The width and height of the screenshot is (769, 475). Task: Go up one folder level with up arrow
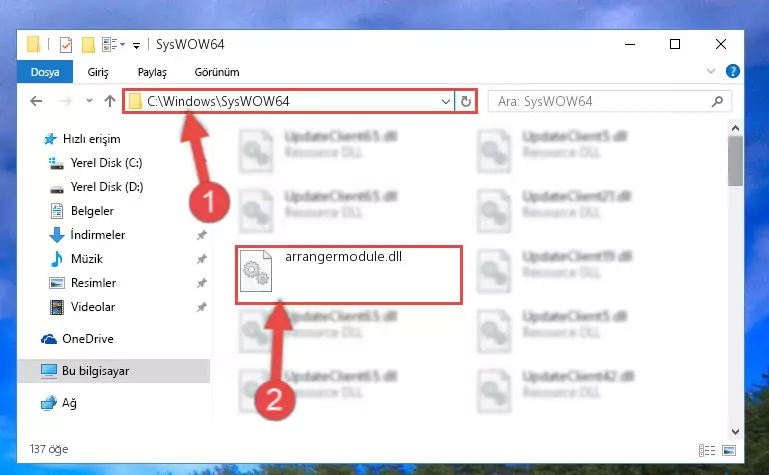click(x=110, y=101)
